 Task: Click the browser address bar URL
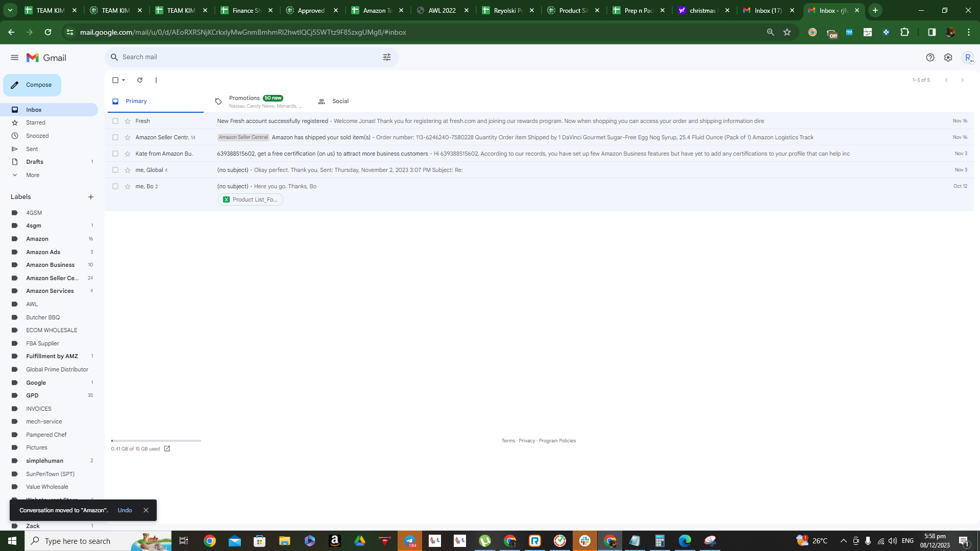tap(243, 32)
